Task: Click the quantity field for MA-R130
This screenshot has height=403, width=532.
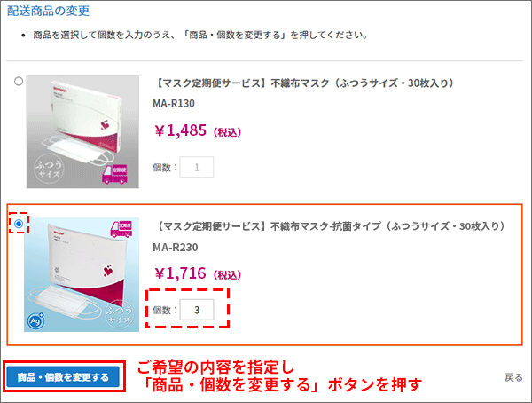Action: 197,167
